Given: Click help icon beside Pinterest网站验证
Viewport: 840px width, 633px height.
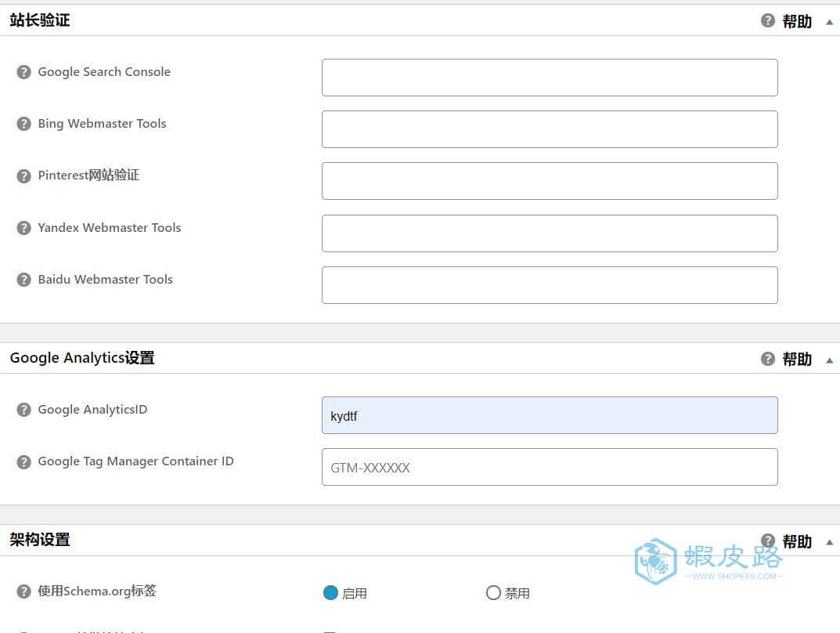Looking at the screenshot, I should [x=23, y=175].
